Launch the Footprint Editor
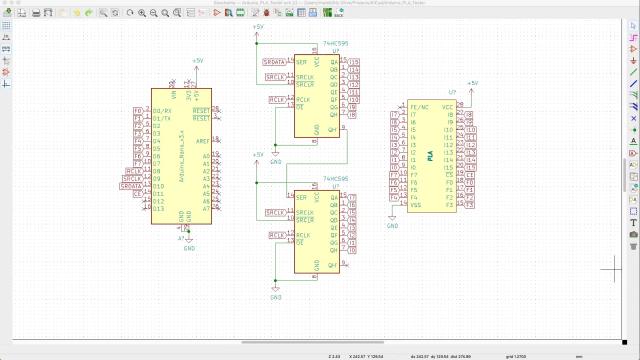Viewport: 640px width, 360px height. point(240,13)
